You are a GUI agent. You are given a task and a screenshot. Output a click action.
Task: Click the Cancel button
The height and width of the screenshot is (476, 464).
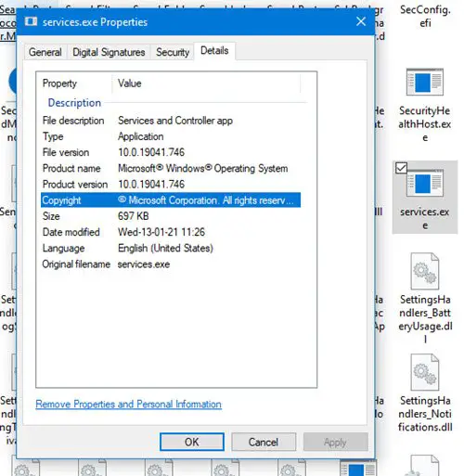(264, 442)
